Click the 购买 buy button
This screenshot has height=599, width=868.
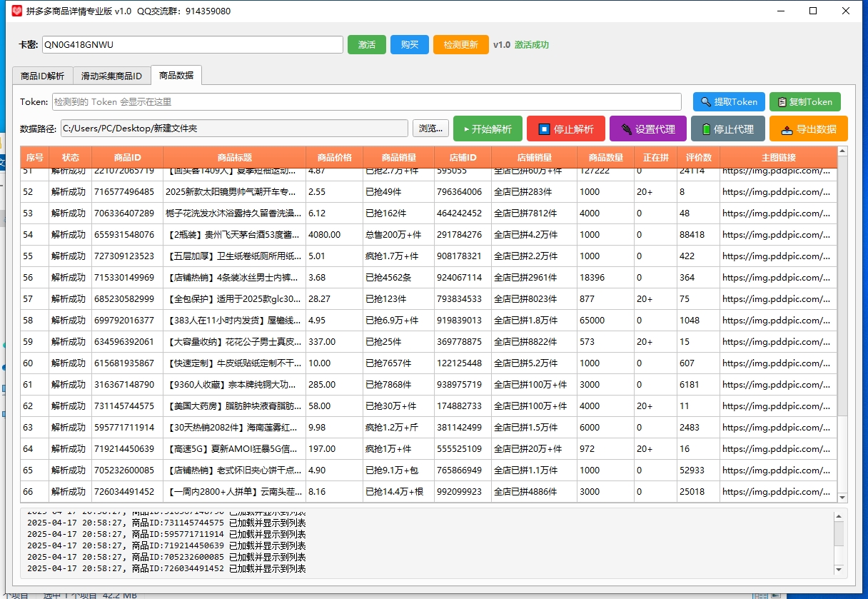410,44
